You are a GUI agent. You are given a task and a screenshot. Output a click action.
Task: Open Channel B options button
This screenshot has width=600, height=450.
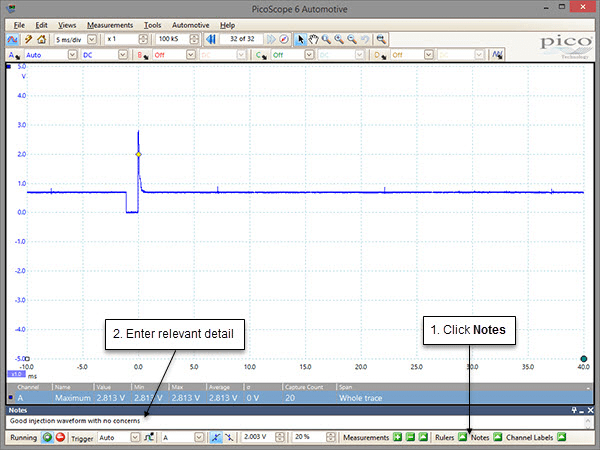click(x=143, y=55)
